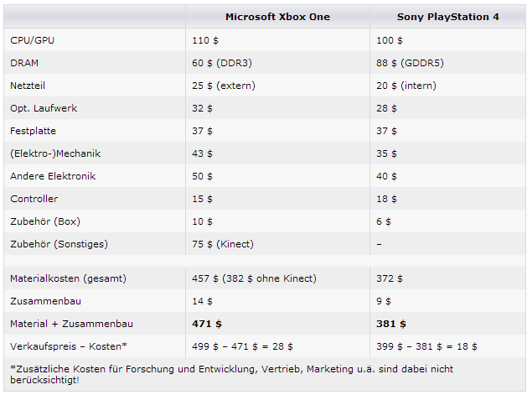Click the Festplatte row label
Screen dimensions: 532x395
point(33,131)
